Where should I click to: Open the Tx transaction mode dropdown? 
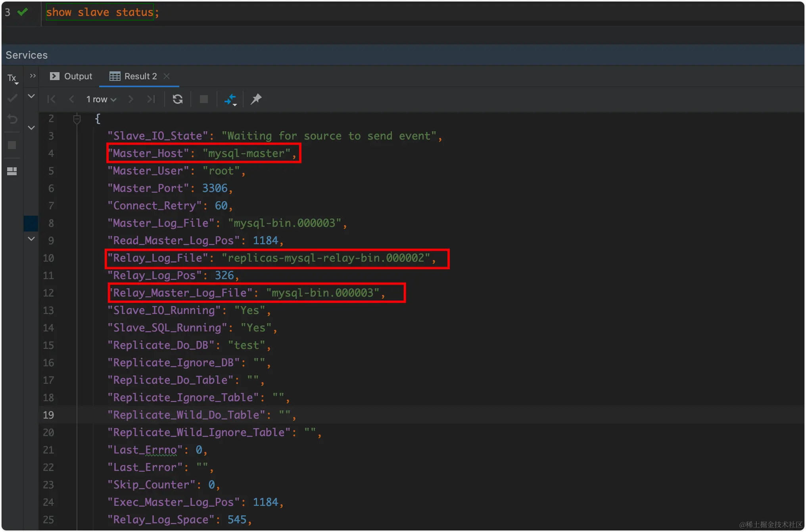(x=13, y=78)
